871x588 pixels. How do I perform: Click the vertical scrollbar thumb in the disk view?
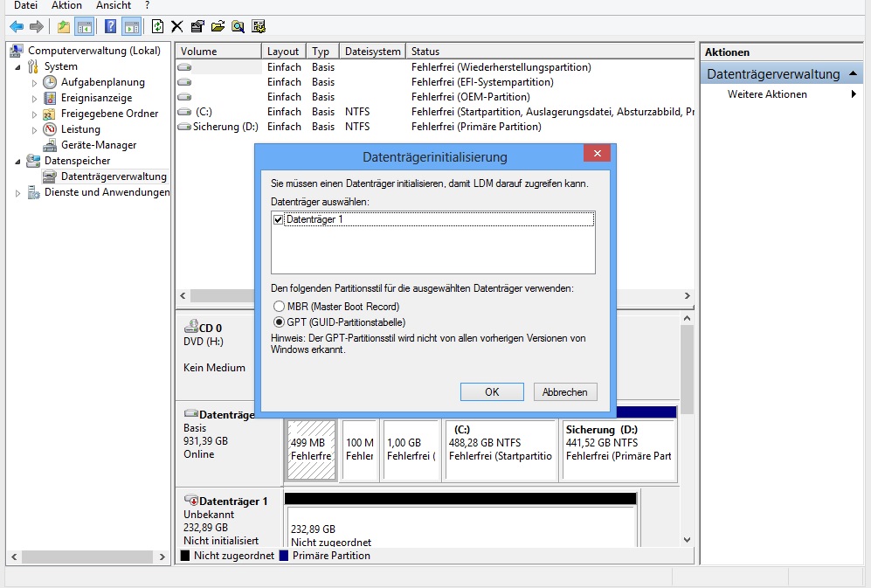[688, 369]
